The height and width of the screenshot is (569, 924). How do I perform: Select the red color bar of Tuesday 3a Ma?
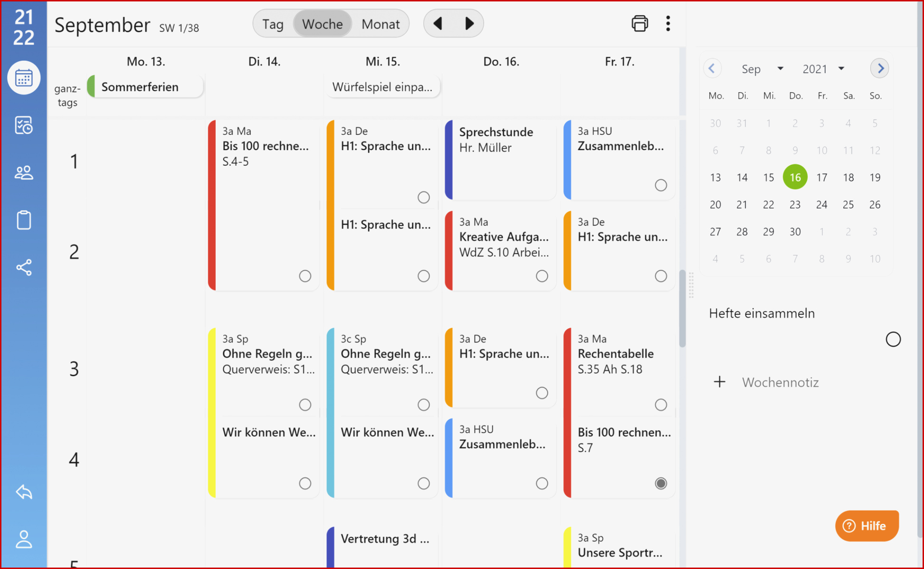click(212, 205)
